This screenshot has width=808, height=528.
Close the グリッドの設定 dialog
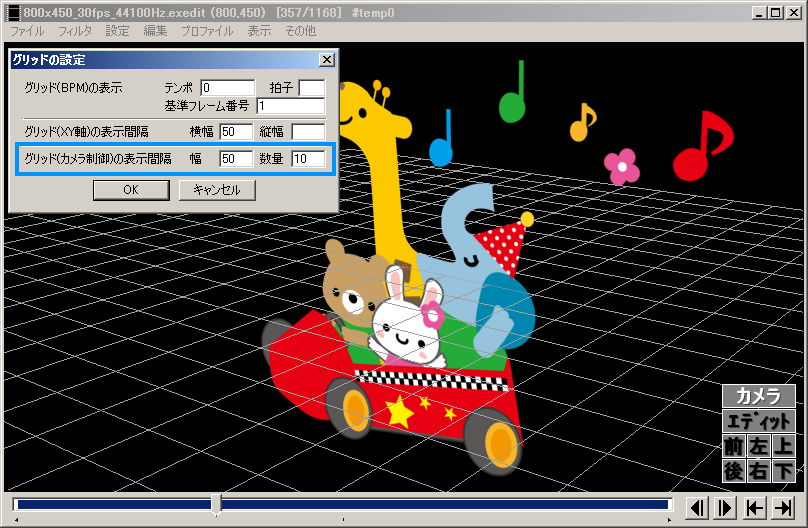pyautogui.click(x=327, y=60)
